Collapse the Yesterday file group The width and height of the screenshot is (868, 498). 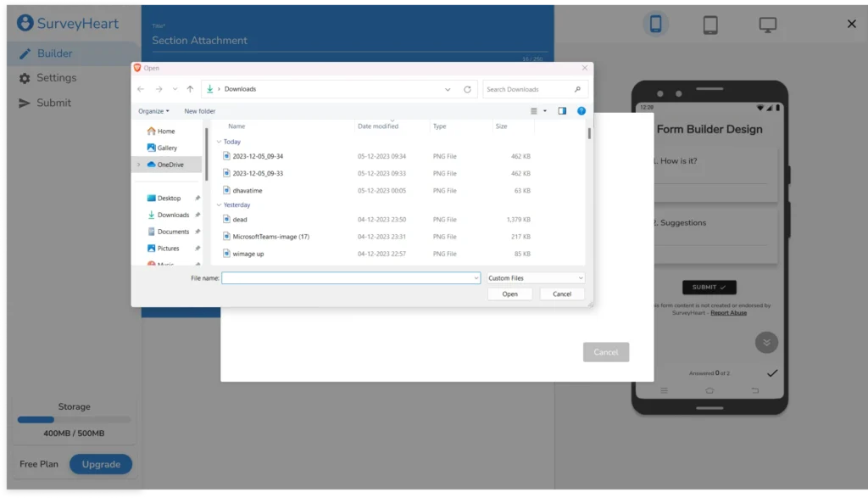tap(220, 204)
